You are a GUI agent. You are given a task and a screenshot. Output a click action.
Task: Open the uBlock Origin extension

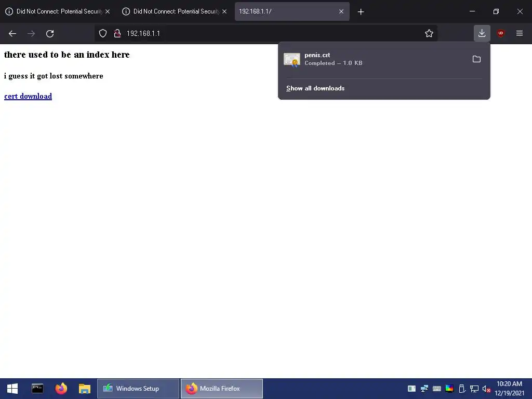500,33
